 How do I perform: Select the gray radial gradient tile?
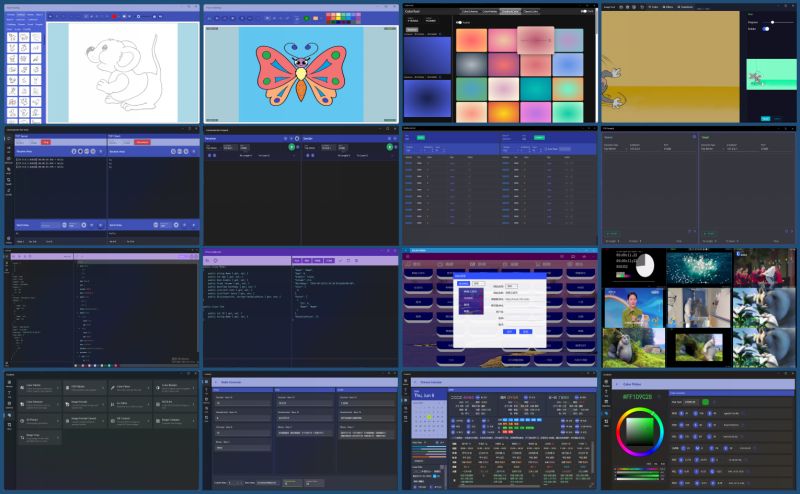(471, 64)
